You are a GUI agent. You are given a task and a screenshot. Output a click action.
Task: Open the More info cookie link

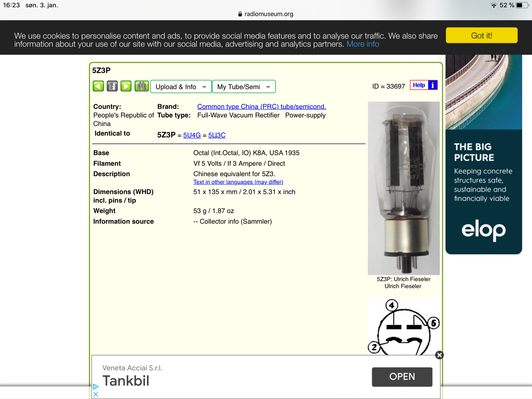363,44
